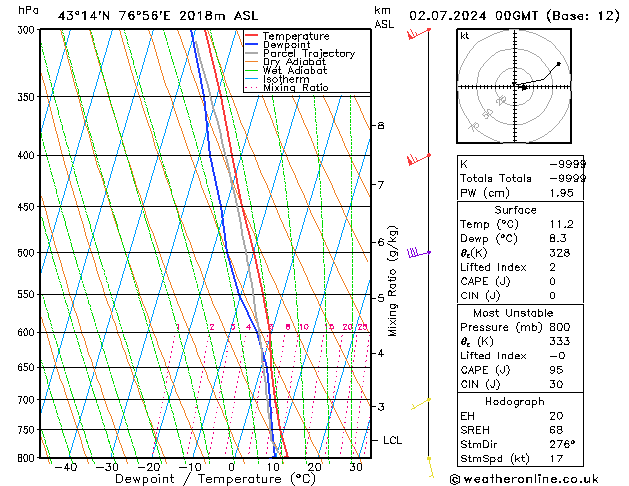The width and height of the screenshot is (629, 486).
Task: Click the 550 pressure level label
Action: point(28,295)
